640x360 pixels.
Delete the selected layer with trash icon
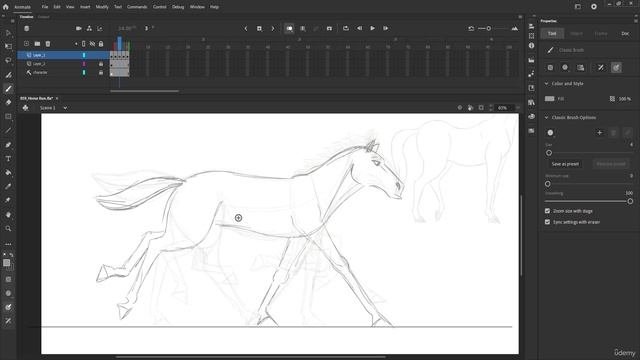(48, 44)
